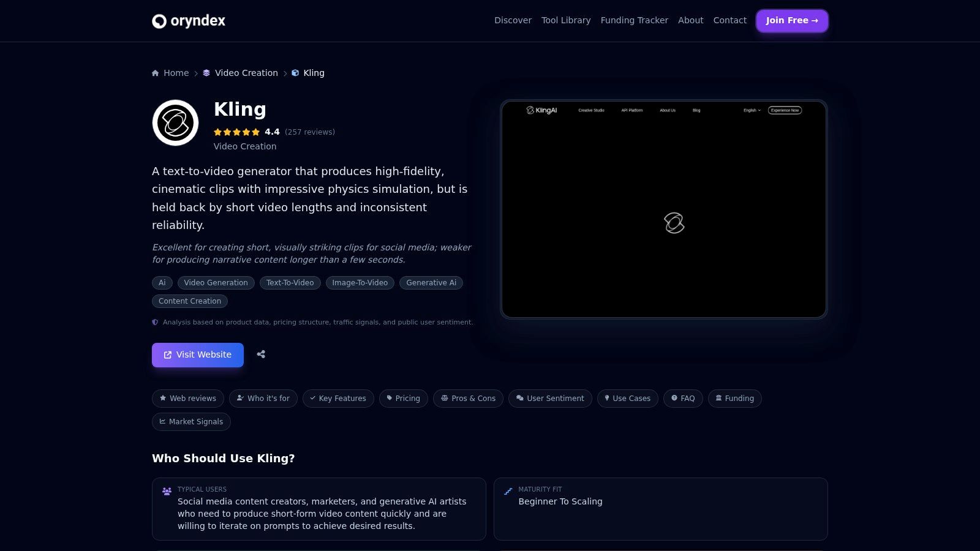Click the shield icon next to analysis note
Image resolution: width=980 pixels, height=551 pixels.
[x=155, y=322]
